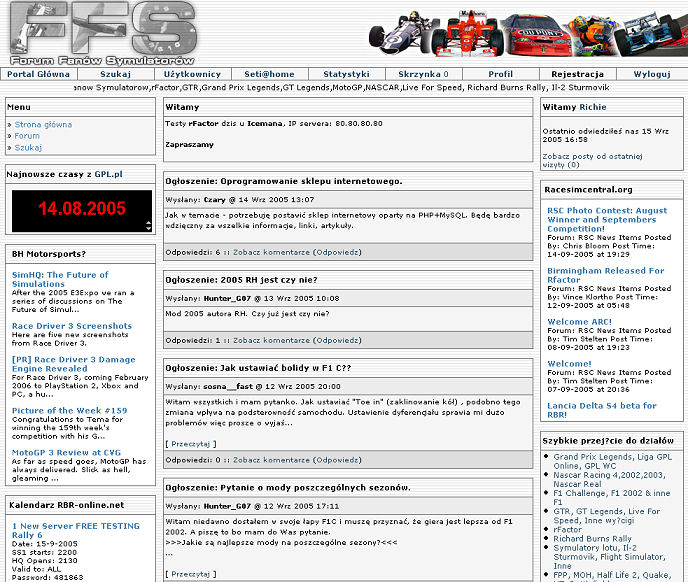Go to F1 Challenge, F1 2002 section
This screenshot has height=582, width=688.
611,498
